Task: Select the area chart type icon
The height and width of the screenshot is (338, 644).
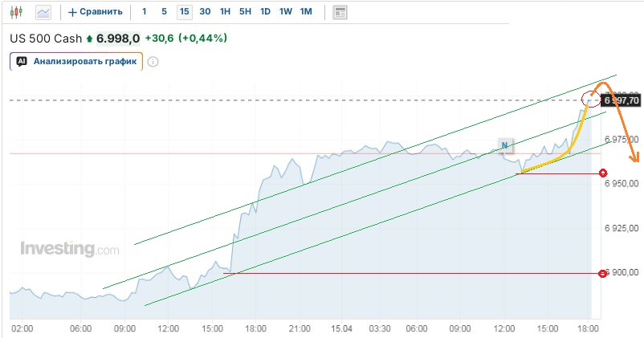Action: (43, 12)
